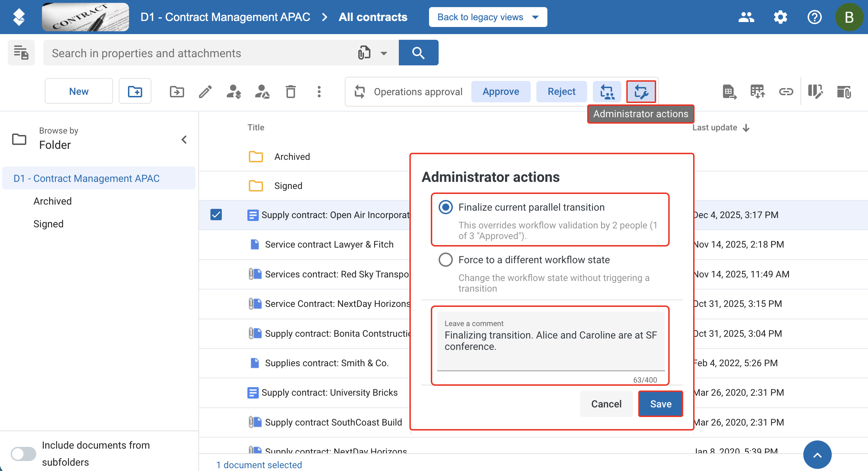Click the New button
The image size is (868, 471).
click(x=79, y=92)
